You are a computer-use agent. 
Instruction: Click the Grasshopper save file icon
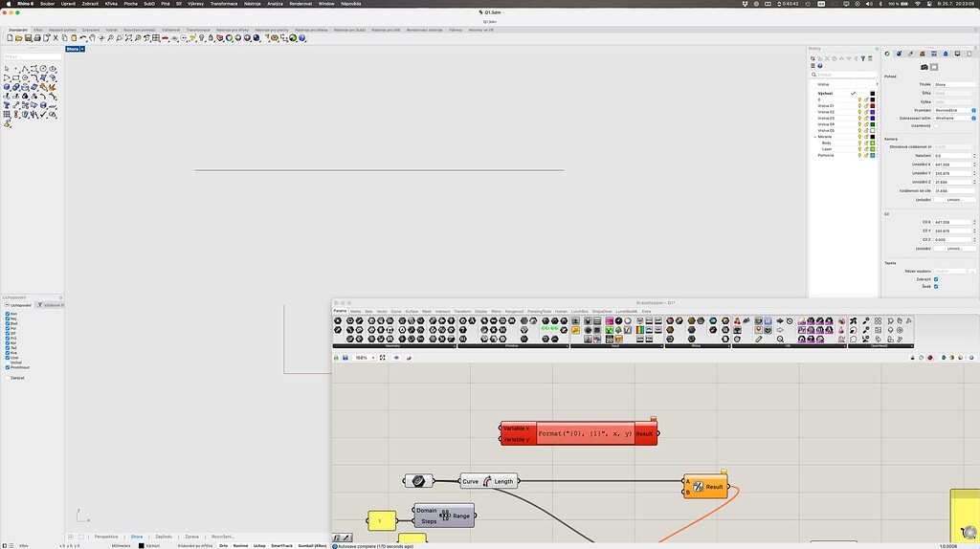point(345,358)
